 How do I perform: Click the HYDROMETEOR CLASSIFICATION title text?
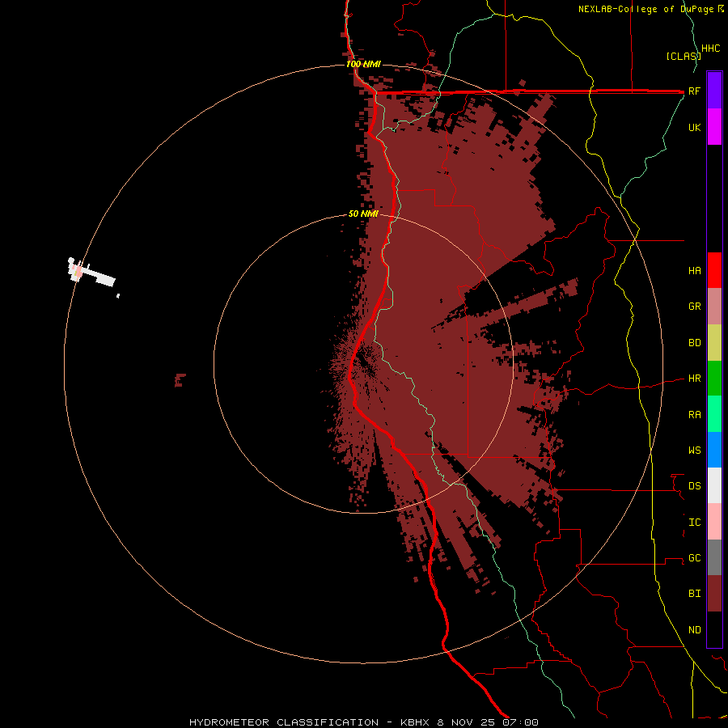coord(284,722)
